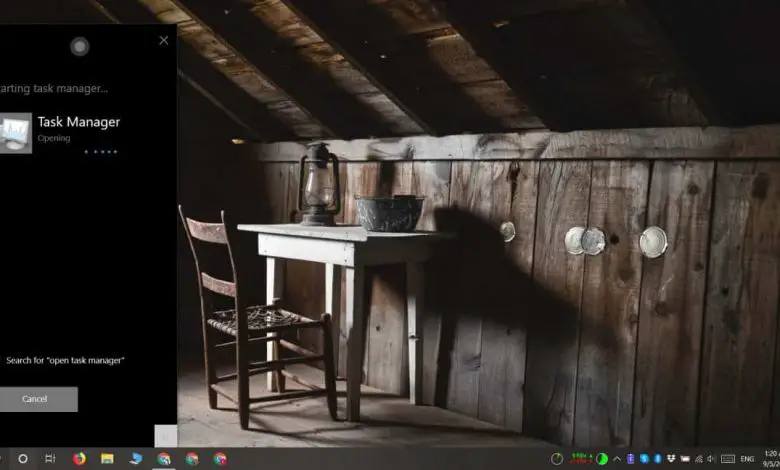Click the green pie-circle tray icon
The width and height of the screenshot is (780, 470).
(602, 459)
